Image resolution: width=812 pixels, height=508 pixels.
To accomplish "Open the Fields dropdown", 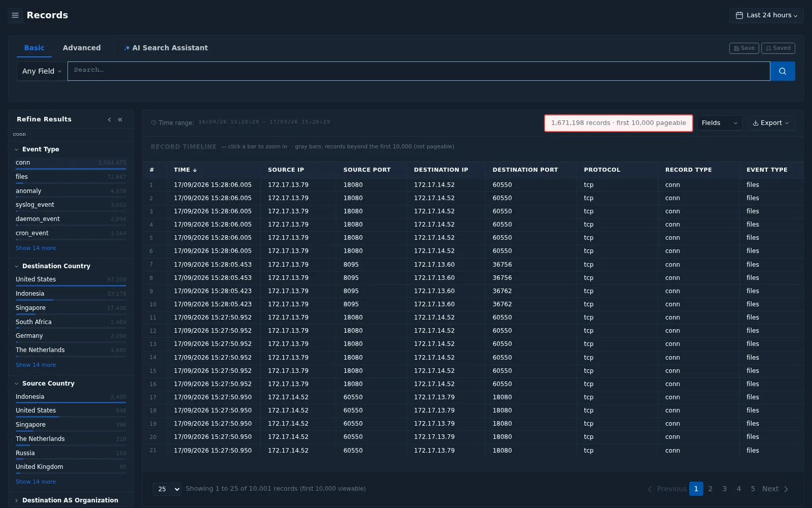I will (x=720, y=123).
